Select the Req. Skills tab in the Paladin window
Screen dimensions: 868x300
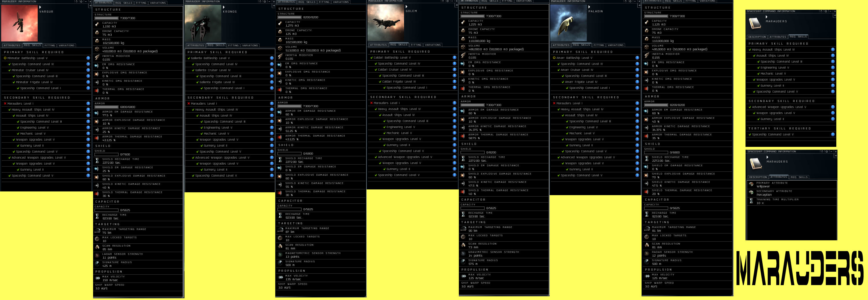582,45
